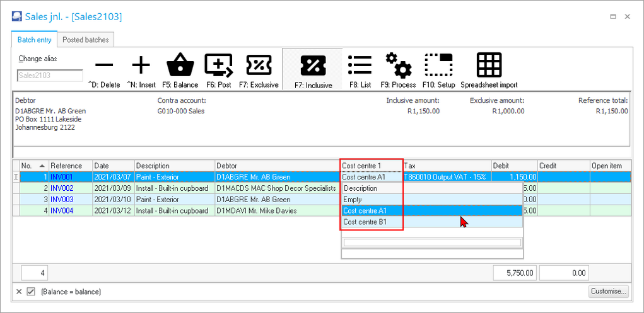Viewport: 644px width, 313px height.
Task: Open reference link INV003
Action: [x=62, y=200]
